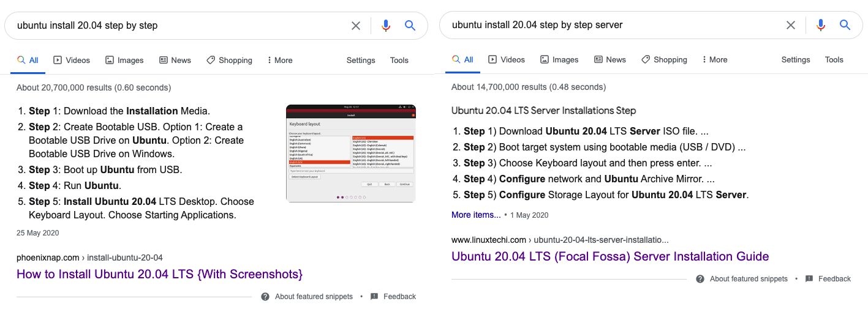Open How to Install Ubuntu 20.04 LTS link
Image resolution: width=868 pixels, height=315 pixels.
tap(159, 274)
